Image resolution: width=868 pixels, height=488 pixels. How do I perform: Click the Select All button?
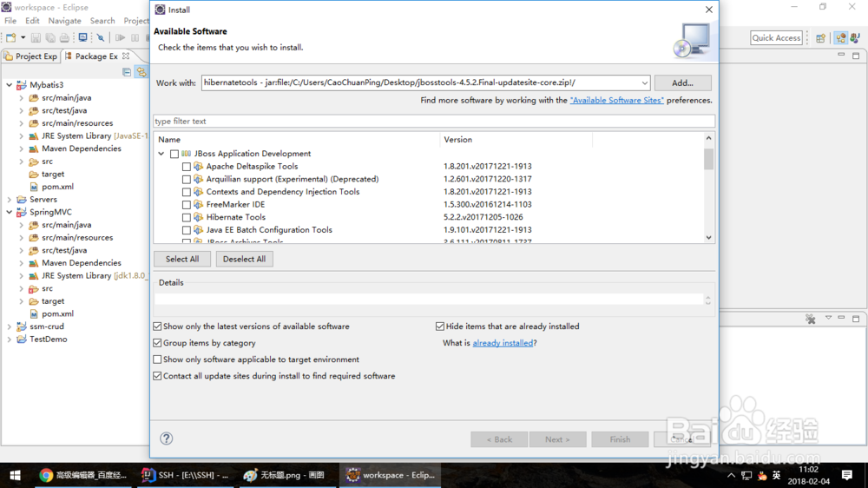(x=182, y=260)
